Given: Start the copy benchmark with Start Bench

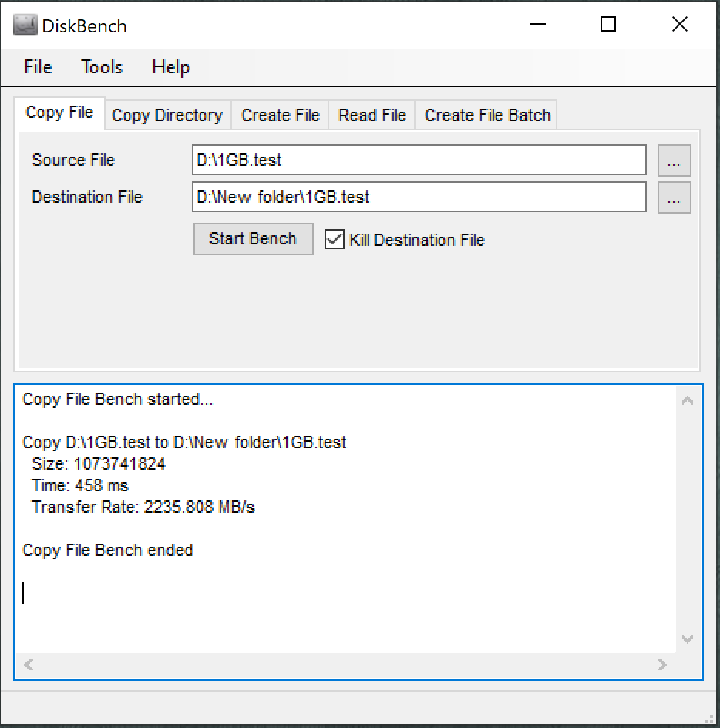Looking at the screenshot, I should 253,239.
